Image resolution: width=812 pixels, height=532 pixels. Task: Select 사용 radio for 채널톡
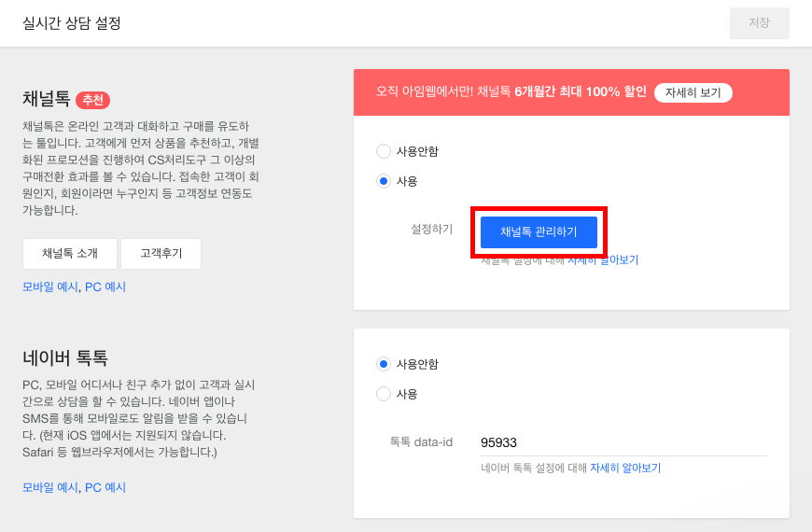point(384,181)
